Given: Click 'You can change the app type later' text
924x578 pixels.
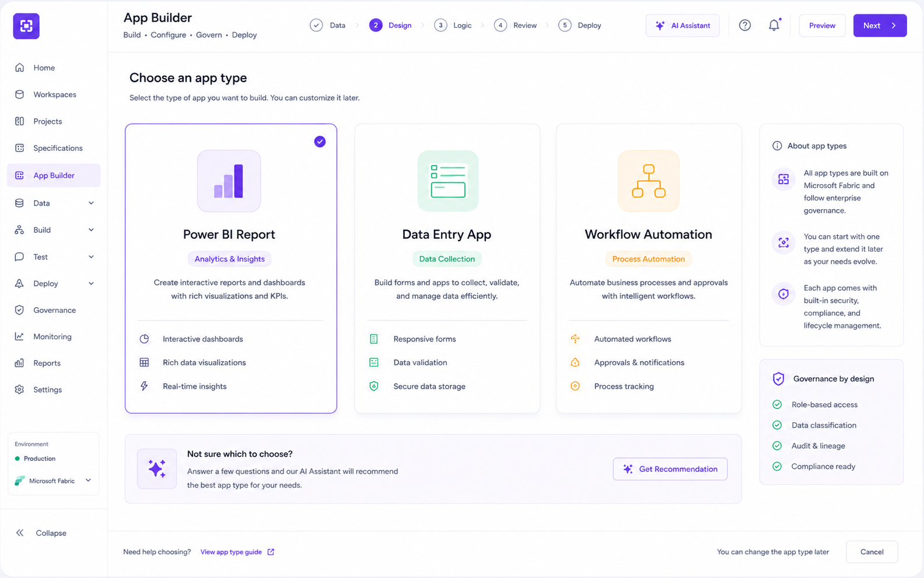Looking at the screenshot, I should pyautogui.click(x=773, y=552).
